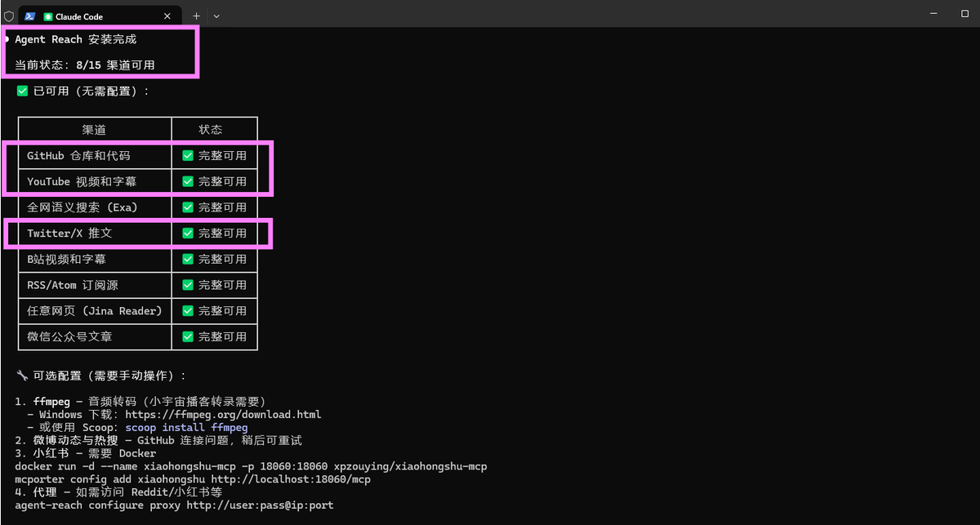This screenshot has height=525, width=980.
Task: Click the green check in the RSS/Atom row
Action: point(188,285)
